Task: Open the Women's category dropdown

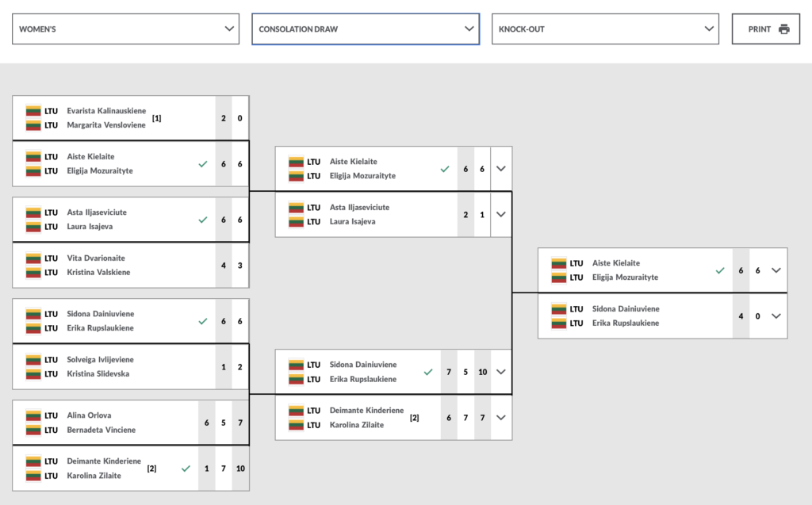Action: [128, 29]
